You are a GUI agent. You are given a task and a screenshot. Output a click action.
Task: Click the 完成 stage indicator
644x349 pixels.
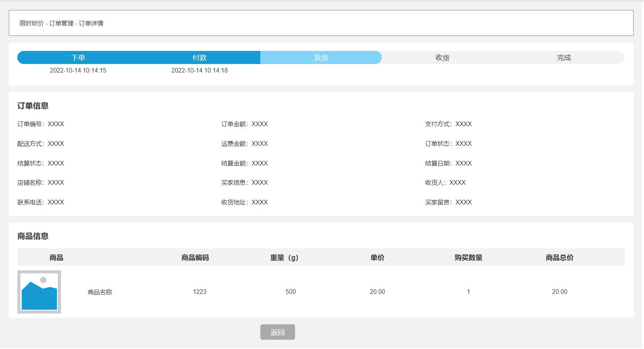[x=563, y=57]
